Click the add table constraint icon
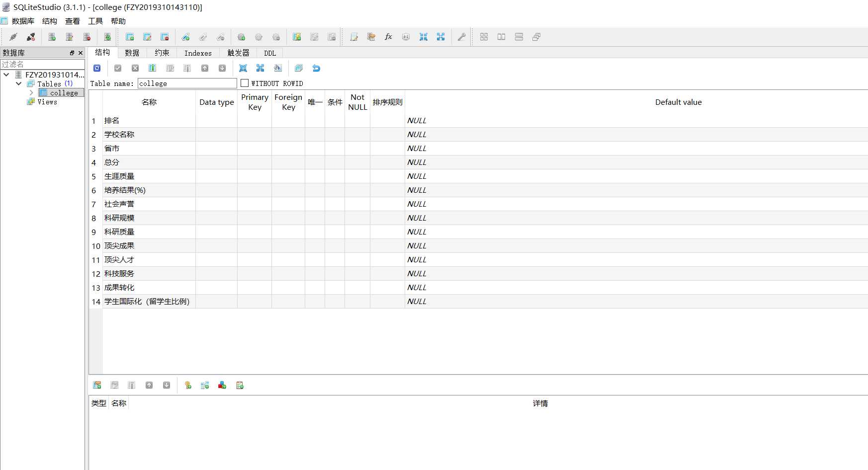 (x=97, y=385)
